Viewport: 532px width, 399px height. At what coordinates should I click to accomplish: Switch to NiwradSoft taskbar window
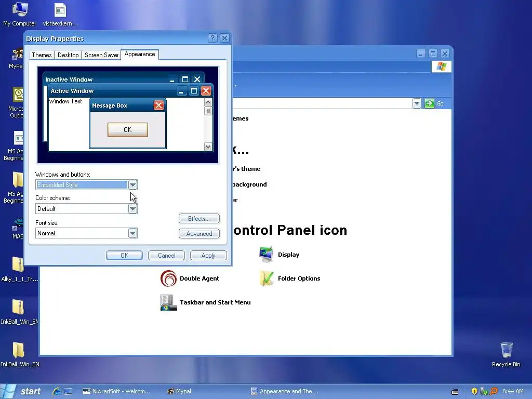pyautogui.click(x=117, y=391)
